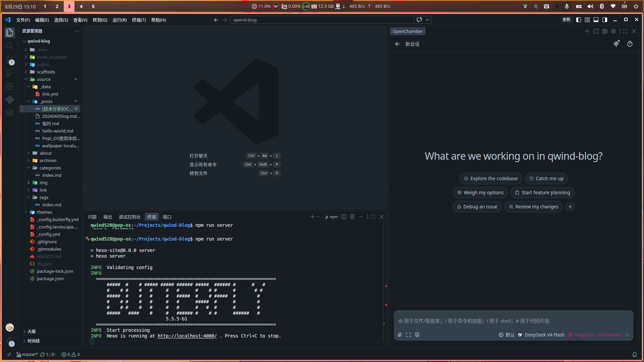The image size is (644, 362).
Task: Open the Search view in activity bar
Action: point(10,46)
